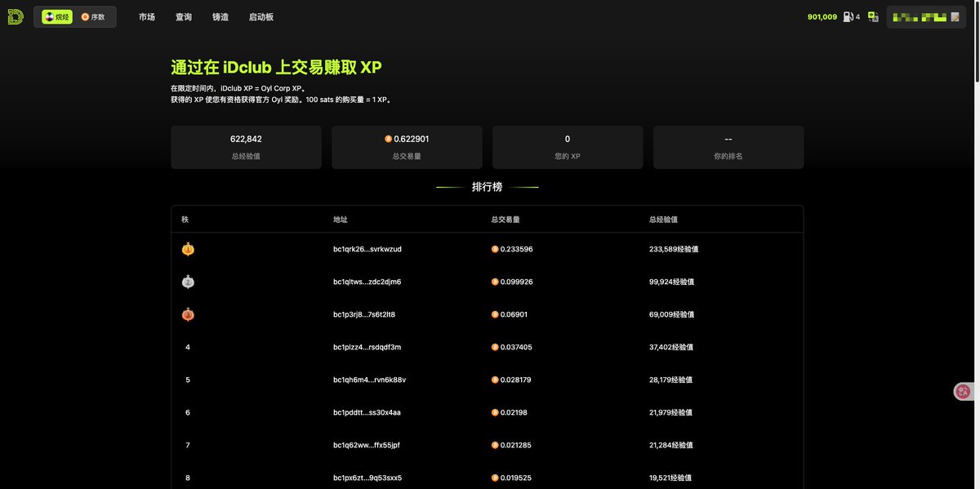Click the rank number 5
Viewport: 980px width, 489px height.
click(x=188, y=380)
